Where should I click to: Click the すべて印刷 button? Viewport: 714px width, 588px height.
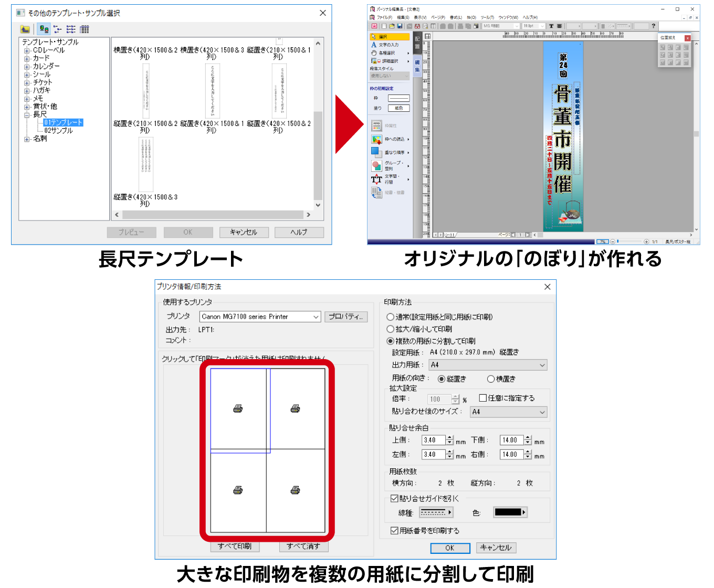coord(235,546)
